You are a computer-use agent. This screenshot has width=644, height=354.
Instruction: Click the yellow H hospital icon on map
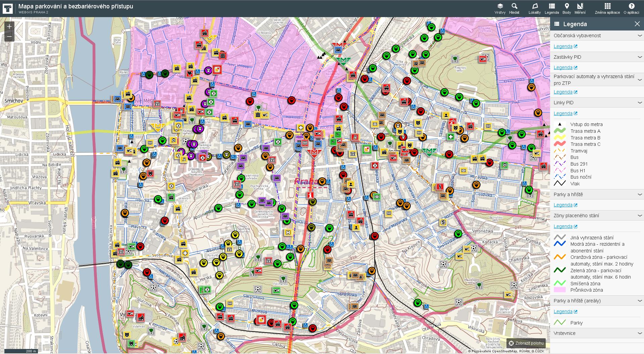[x=287, y=232]
